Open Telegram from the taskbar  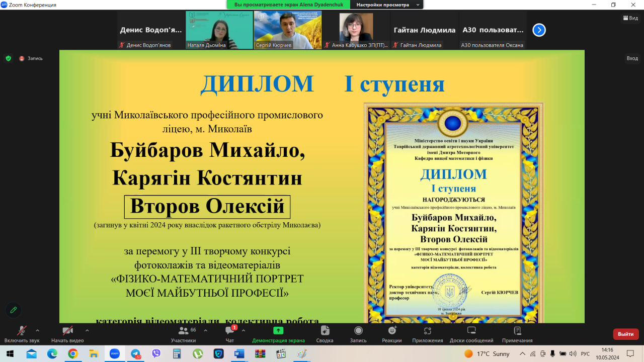[x=135, y=354]
